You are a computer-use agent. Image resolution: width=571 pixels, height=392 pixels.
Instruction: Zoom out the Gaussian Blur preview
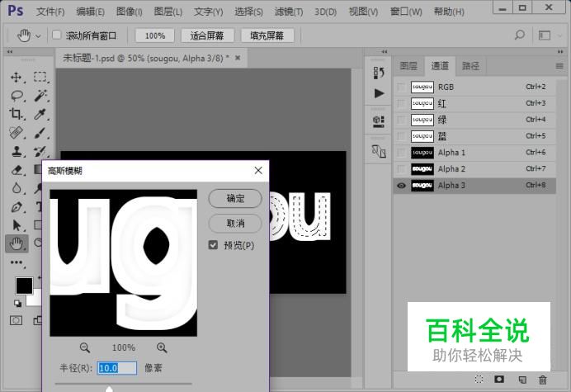click(x=85, y=347)
